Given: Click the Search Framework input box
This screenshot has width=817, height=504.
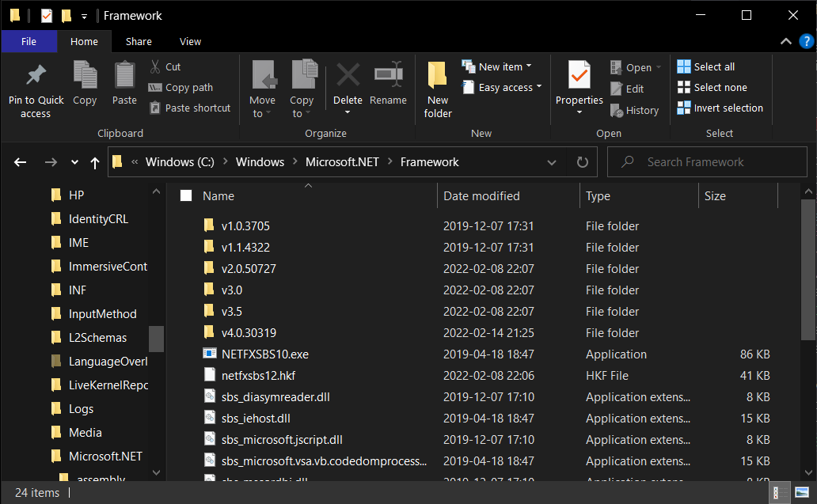Looking at the screenshot, I should [707, 162].
